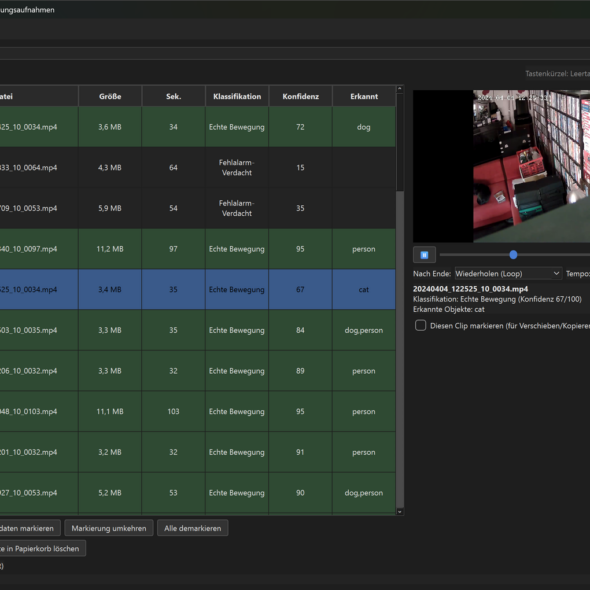
Task: Sort by the Konfidenz column header
Action: [300, 96]
